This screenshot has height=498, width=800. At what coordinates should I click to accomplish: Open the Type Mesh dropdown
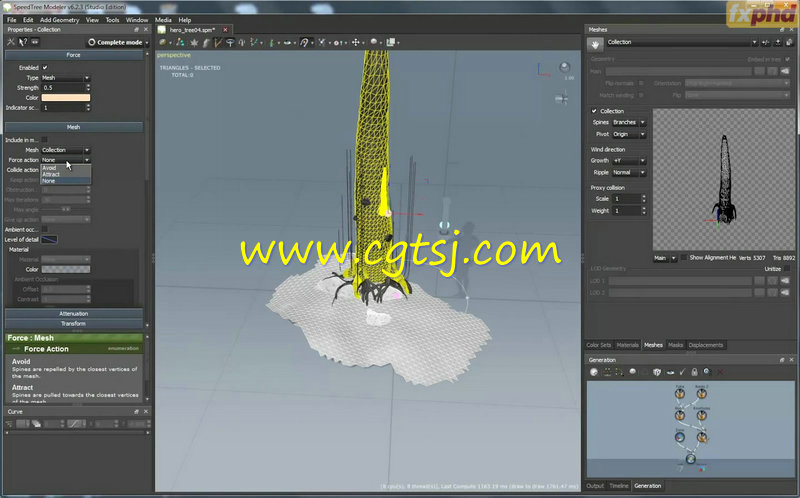[x=65, y=78]
